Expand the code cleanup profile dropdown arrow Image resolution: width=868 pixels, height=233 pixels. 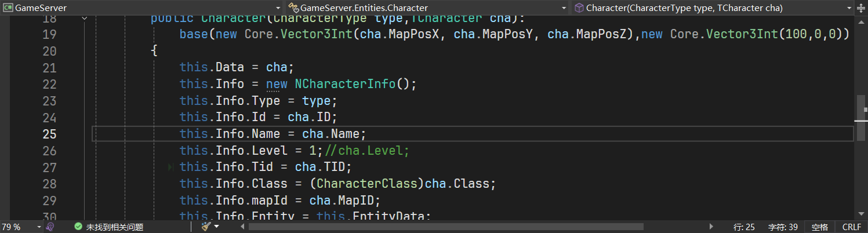[216, 227]
